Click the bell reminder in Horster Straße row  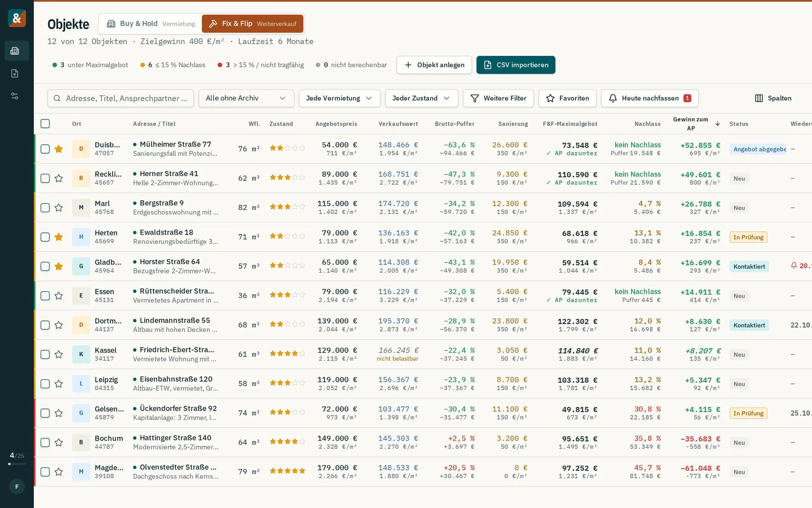coord(794,265)
